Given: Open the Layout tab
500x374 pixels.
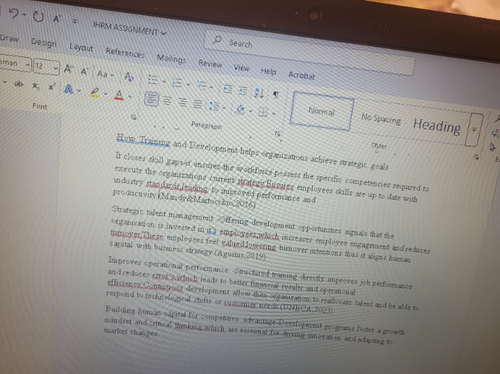Looking at the screenshot, I should coord(81,47).
